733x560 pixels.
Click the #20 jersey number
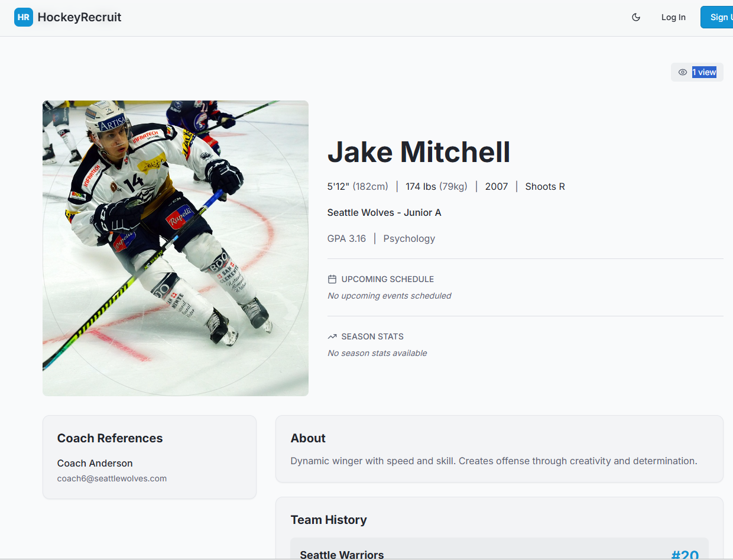[685, 555]
